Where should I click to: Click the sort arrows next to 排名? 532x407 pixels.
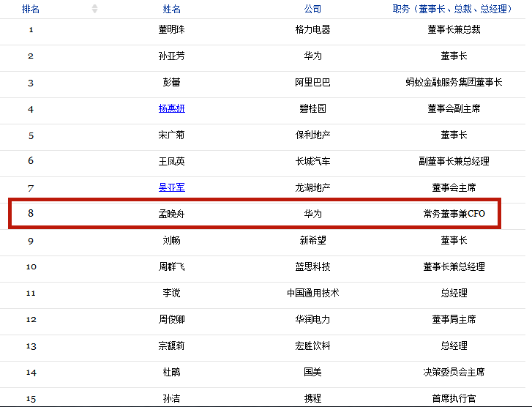(x=94, y=9)
